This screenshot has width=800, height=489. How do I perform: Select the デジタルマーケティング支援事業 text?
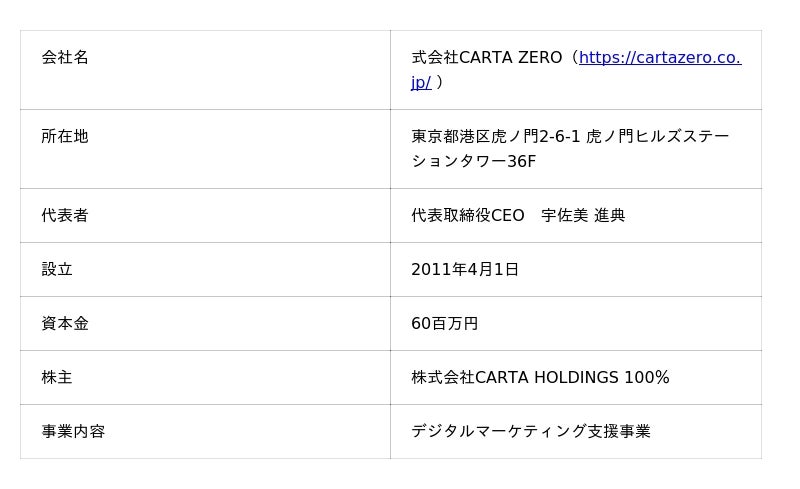click(530, 432)
